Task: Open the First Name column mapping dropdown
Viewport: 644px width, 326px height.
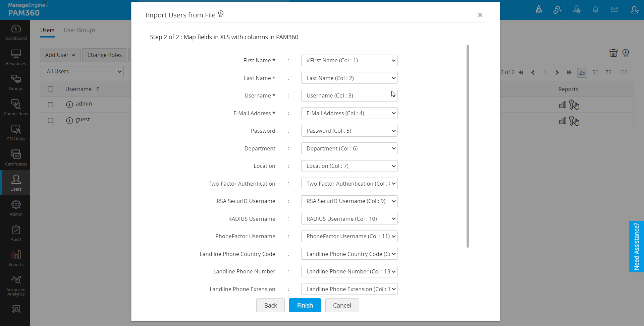Action: click(x=349, y=61)
